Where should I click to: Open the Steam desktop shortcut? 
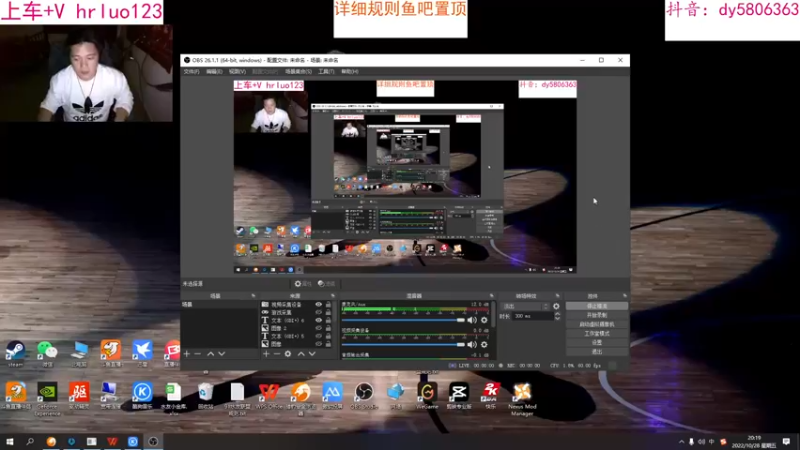coord(15,354)
